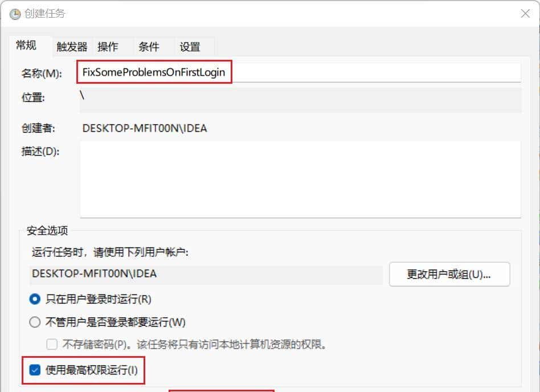This screenshot has width=540, height=392.
Task: Switch to the 触发器 (Triggers) tab
Action: click(71, 47)
